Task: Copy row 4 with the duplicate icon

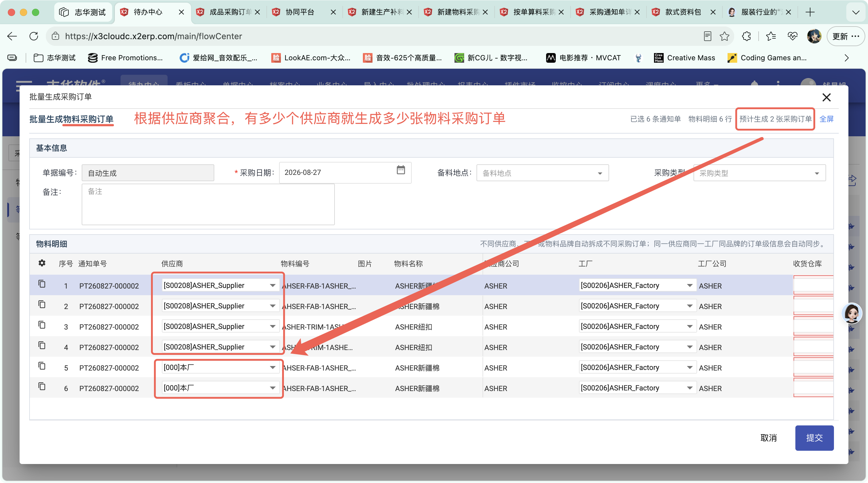Action: click(x=42, y=346)
